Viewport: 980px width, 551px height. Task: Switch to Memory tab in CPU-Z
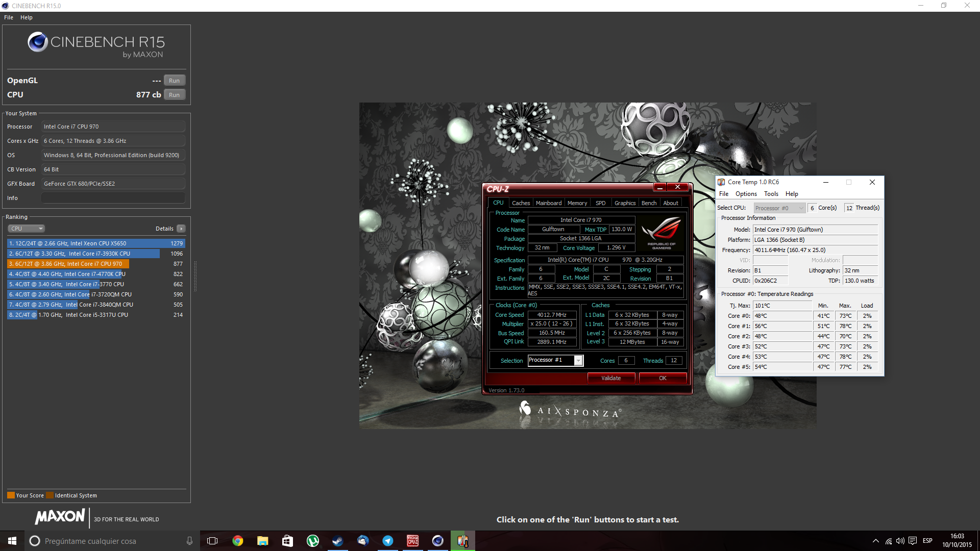(577, 203)
